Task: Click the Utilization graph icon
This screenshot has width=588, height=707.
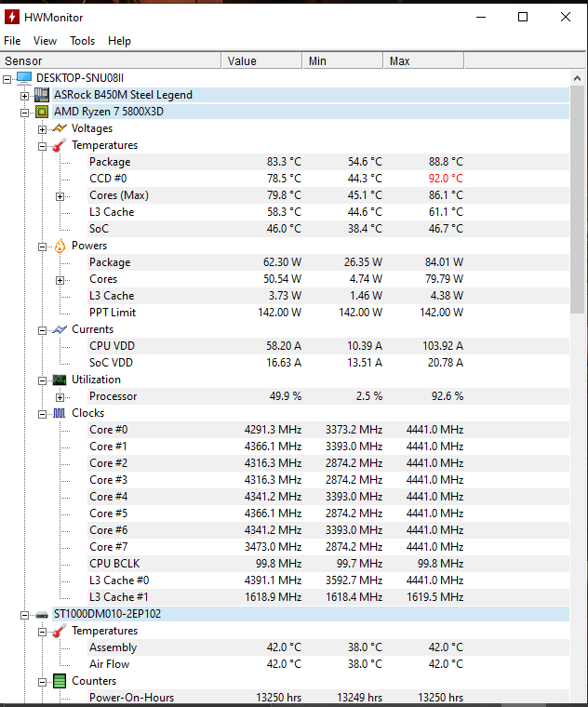Action: [x=60, y=380]
